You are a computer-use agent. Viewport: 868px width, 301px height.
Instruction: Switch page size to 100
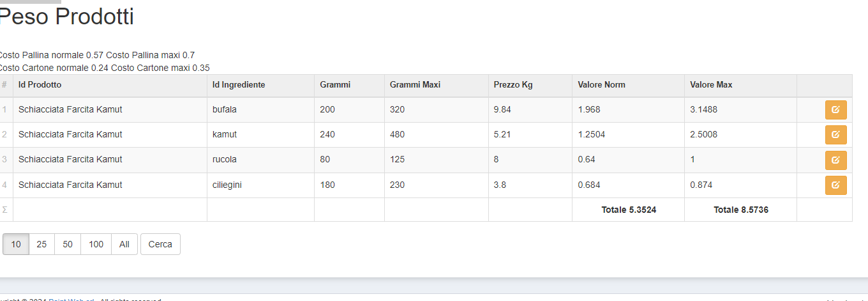[96, 244]
